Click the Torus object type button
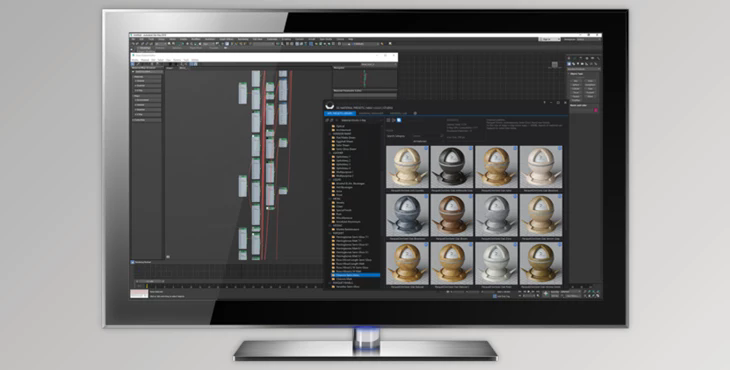The height and width of the screenshot is (370, 730). 576,93
